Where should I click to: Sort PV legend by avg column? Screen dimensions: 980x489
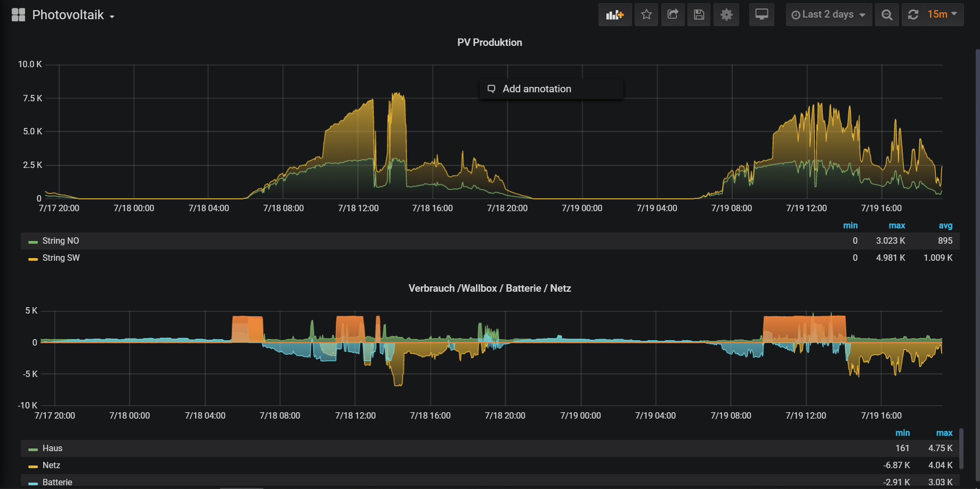click(x=945, y=226)
